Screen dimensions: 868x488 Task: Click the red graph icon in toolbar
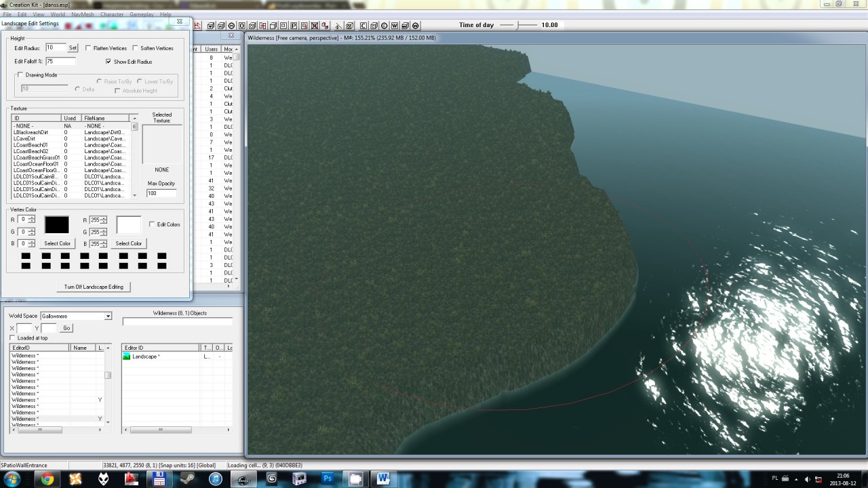click(x=198, y=26)
